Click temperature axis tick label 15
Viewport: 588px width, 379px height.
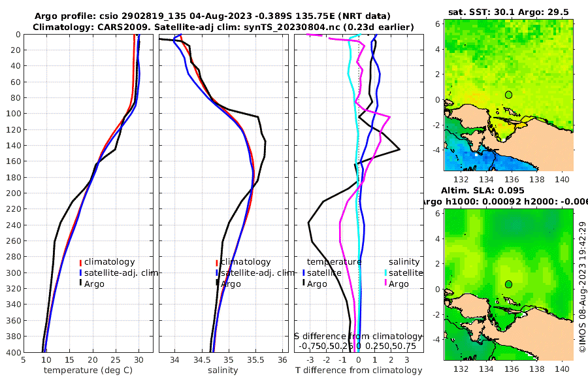(x=69, y=360)
